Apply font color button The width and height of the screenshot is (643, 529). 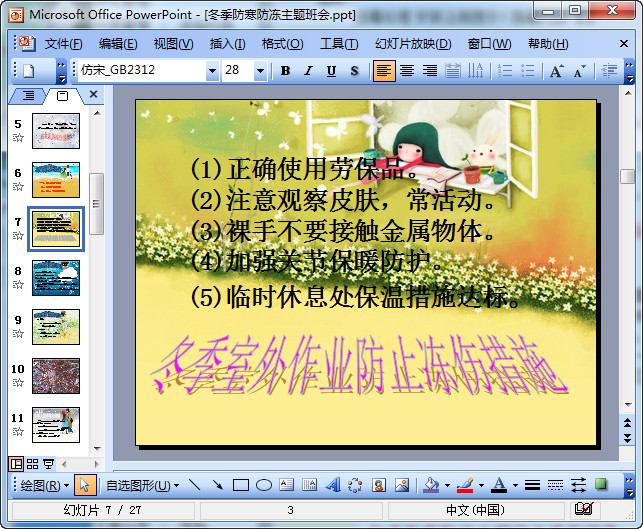[x=499, y=486]
